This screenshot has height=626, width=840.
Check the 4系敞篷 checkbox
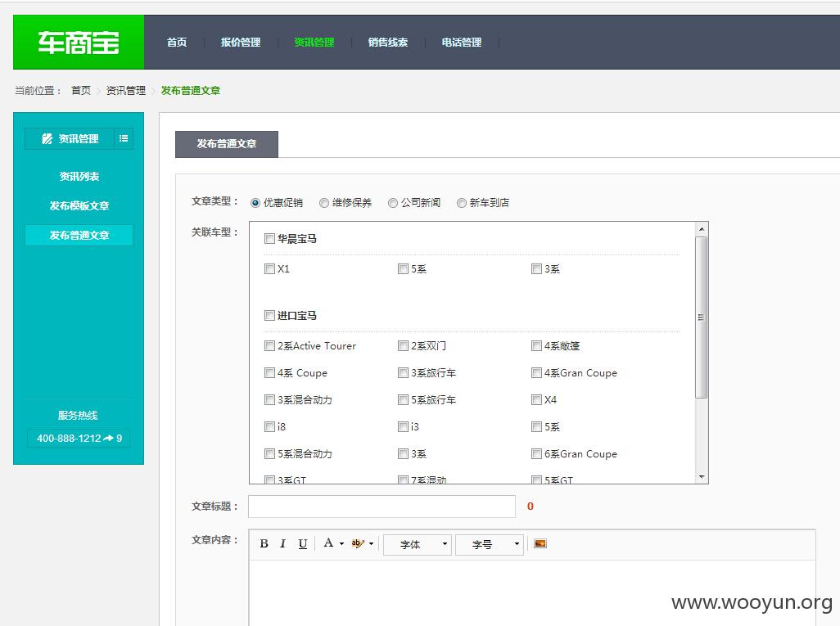click(x=536, y=346)
